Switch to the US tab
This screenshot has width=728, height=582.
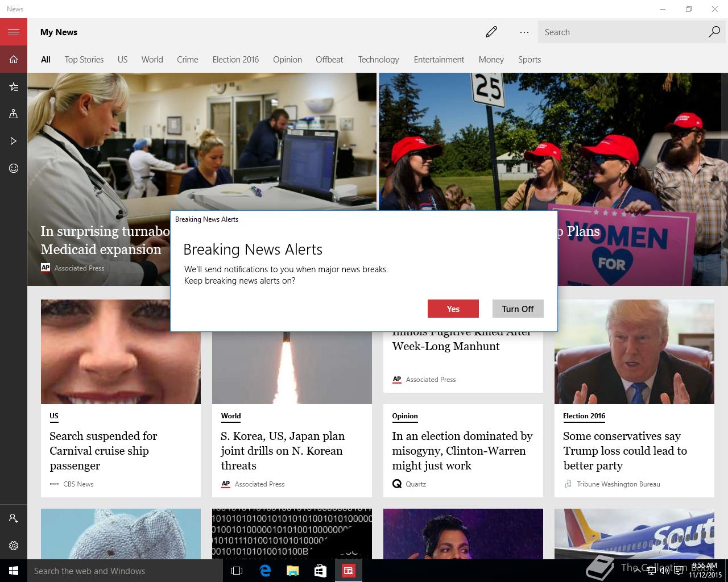122,60
